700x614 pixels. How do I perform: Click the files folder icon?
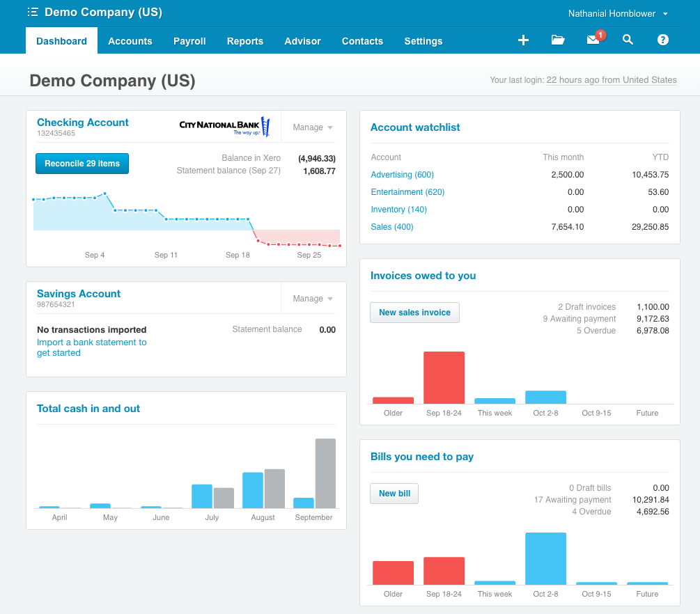pos(558,40)
